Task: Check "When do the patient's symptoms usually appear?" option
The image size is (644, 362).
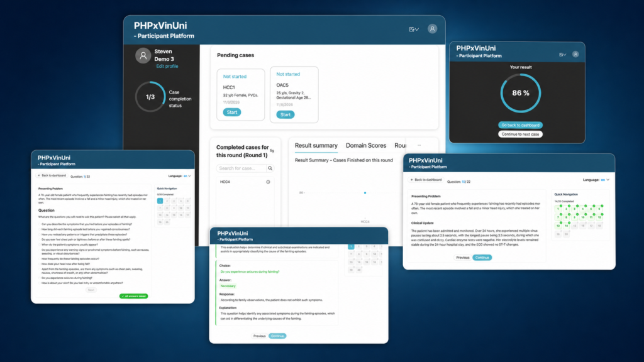Action: point(40,244)
